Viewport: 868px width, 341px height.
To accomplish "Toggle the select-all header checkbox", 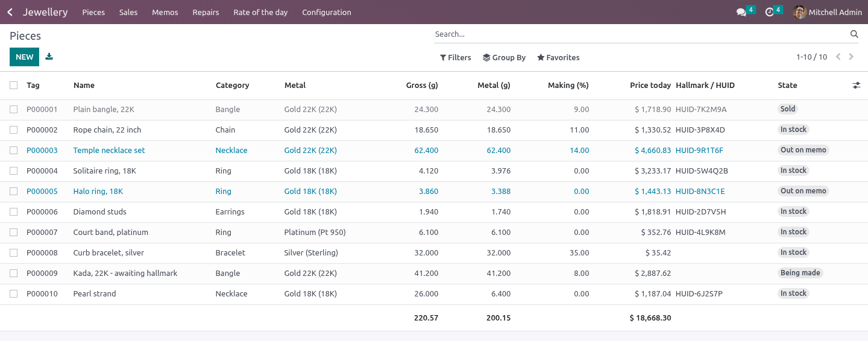I will [x=13, y=86].
